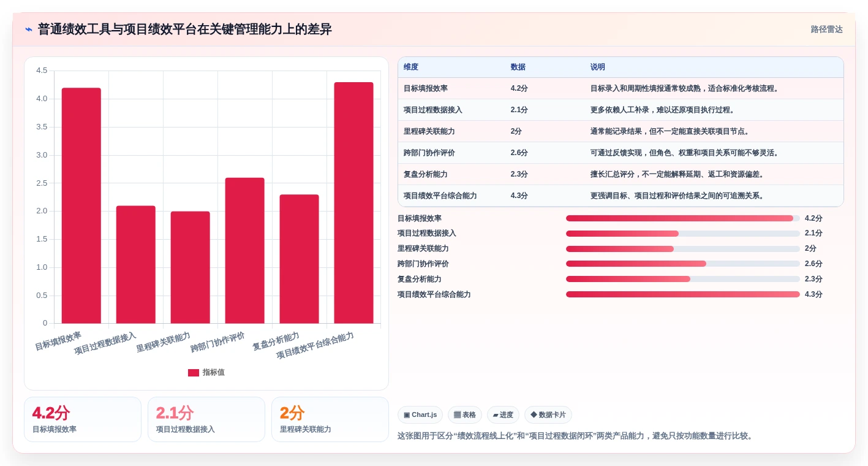Click the main title heading text
Screen dimensions: 868x466
185,29
